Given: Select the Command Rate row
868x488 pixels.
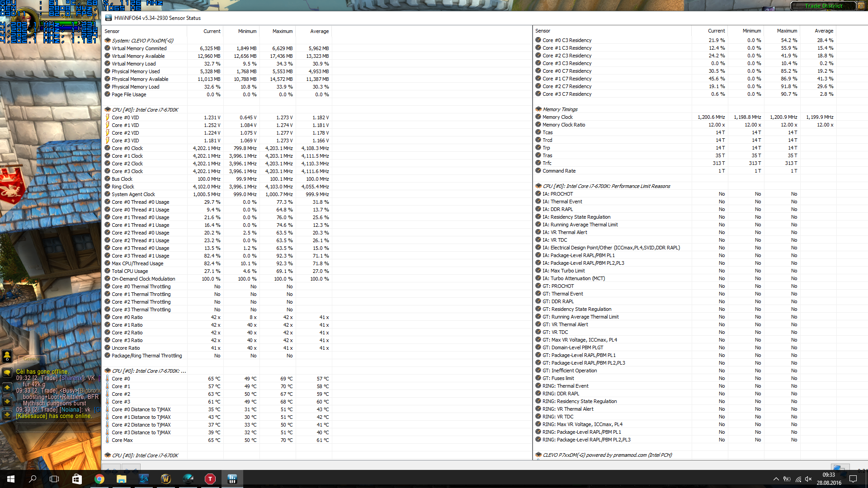Looking at the screenshot, I should [x=685, y=171].
